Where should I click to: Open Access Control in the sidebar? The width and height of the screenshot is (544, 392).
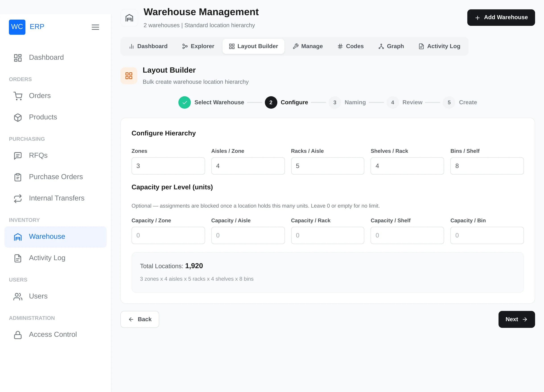coord(56,335)
